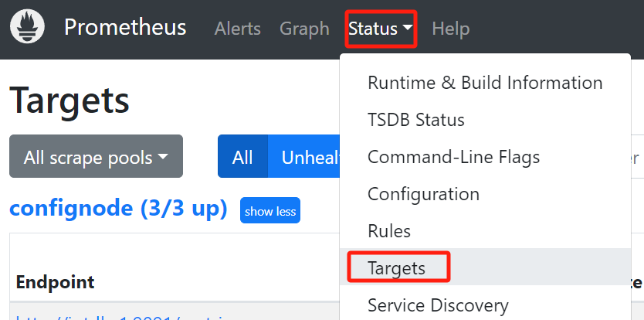Click the Prometheus flame logo icon
644x320 pixels.
click(x=27, y=28)
